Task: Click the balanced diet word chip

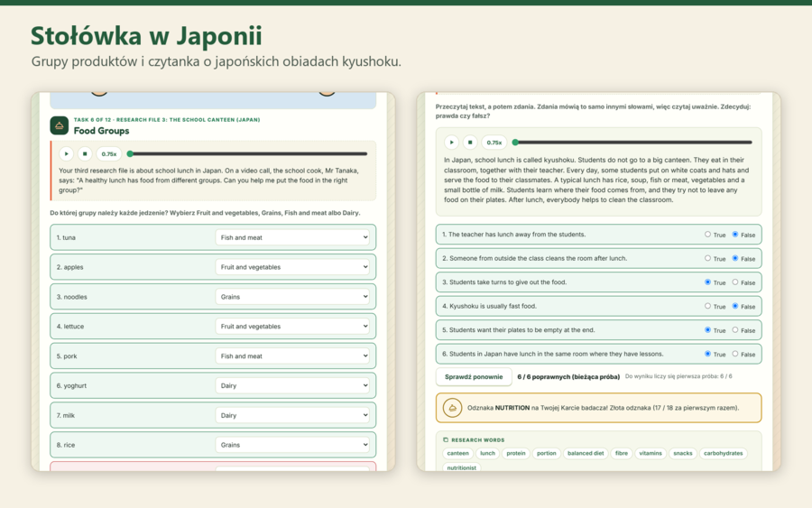Action: point(586,453)
